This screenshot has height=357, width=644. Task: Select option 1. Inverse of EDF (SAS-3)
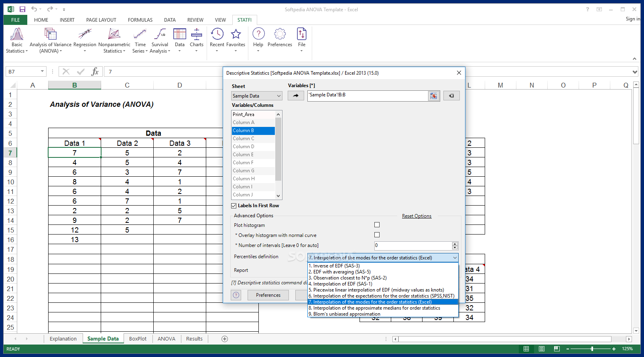pyautogui.click(x=383, y=266)
